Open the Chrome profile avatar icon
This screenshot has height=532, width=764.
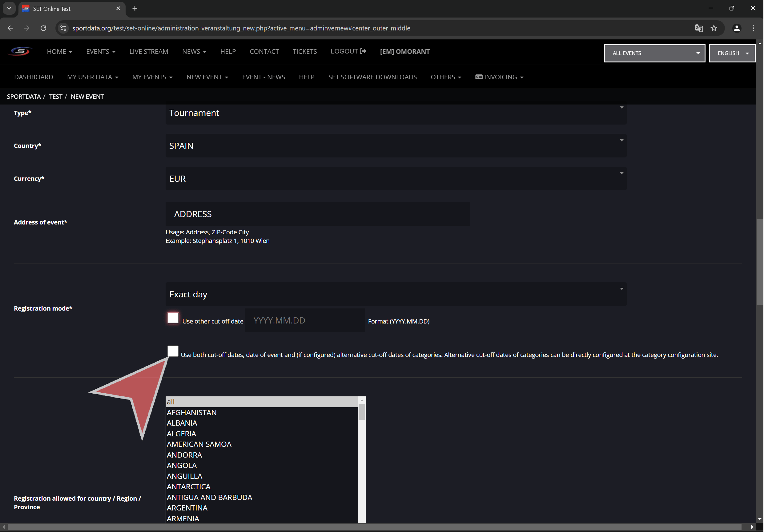click(737, 28)
